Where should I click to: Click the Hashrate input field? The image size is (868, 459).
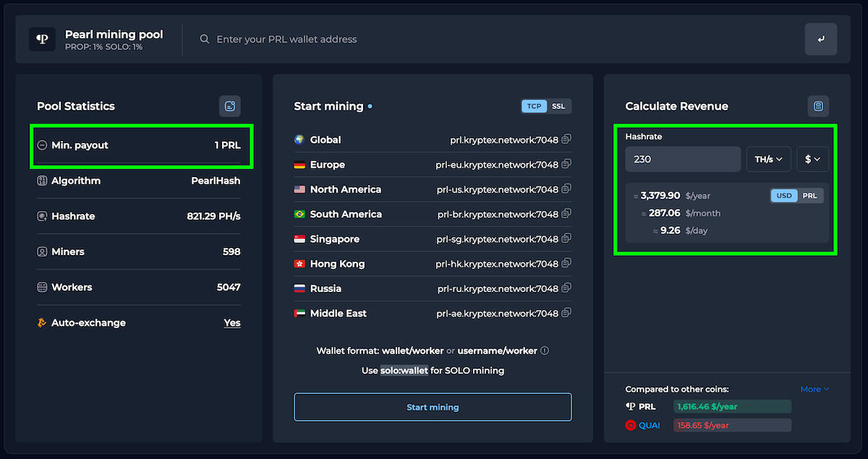tap(683, 159)
